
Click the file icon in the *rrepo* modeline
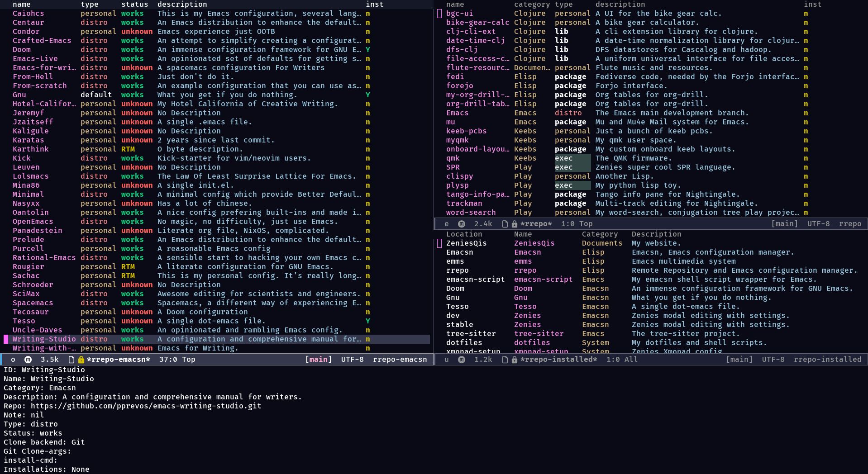pos(505,224)
